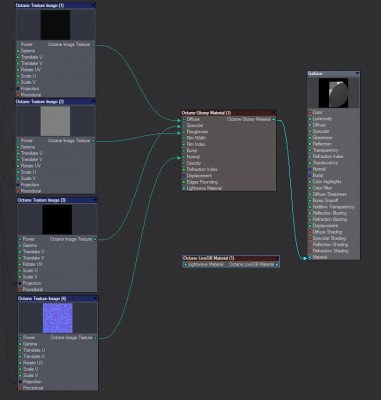
Task: Click the blue Bump socket on Surface node
Action: tap(310, 175)
